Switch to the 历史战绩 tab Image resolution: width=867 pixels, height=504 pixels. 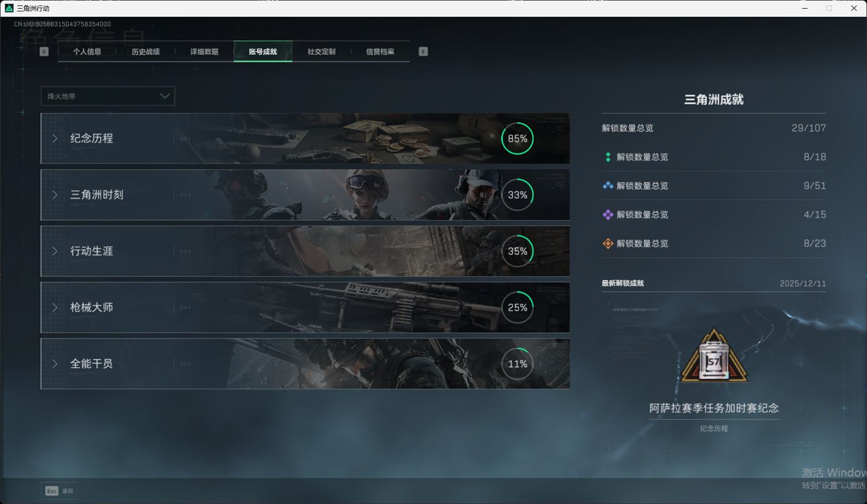pyautogui.click(x=145, y=51)
